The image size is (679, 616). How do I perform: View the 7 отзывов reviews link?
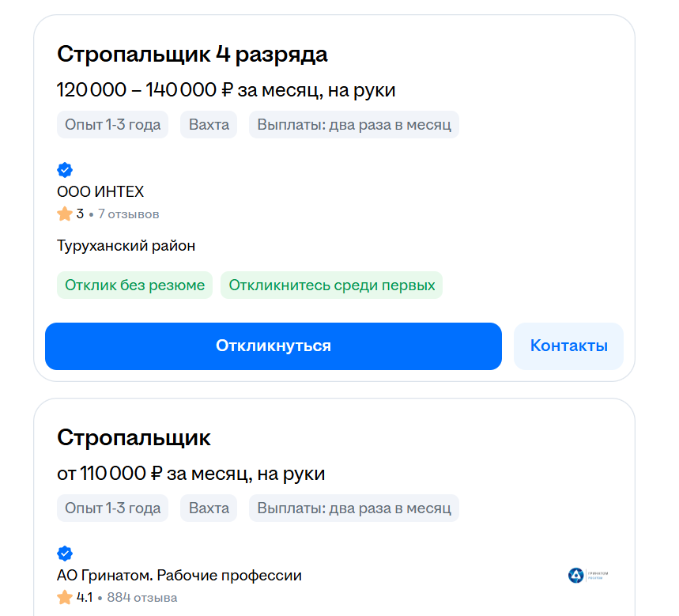pyautogui.click(x=129, y=214)
